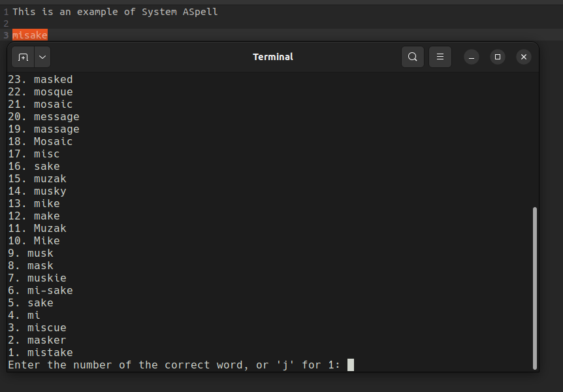Click the terminal input cursor at the prompt
The height and width of the screenshot is (392, 563).
[x=350, y=365]
